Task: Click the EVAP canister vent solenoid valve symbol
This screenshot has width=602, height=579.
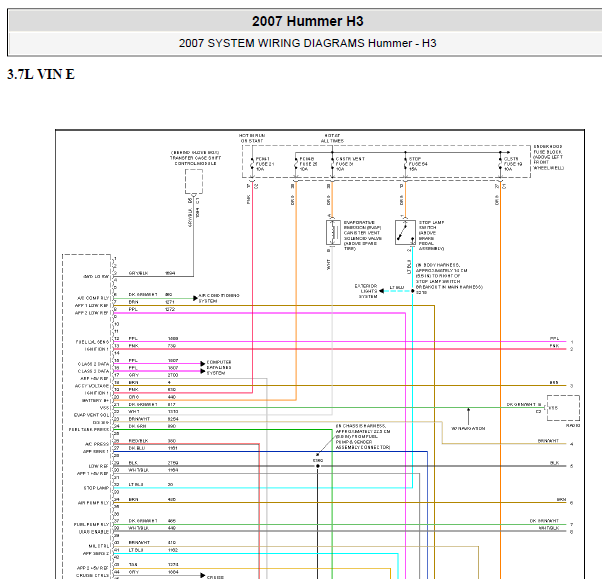Action: click(333, 232)
